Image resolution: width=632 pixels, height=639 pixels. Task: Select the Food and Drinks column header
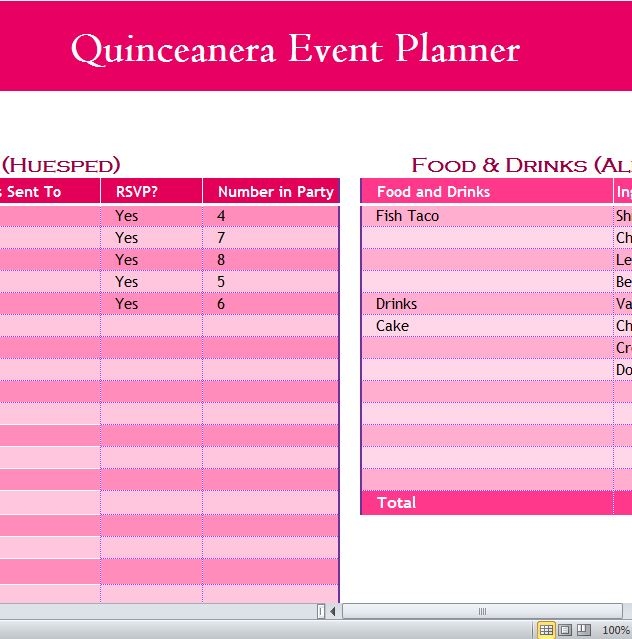pyautogui.click(x=433, y=192)
